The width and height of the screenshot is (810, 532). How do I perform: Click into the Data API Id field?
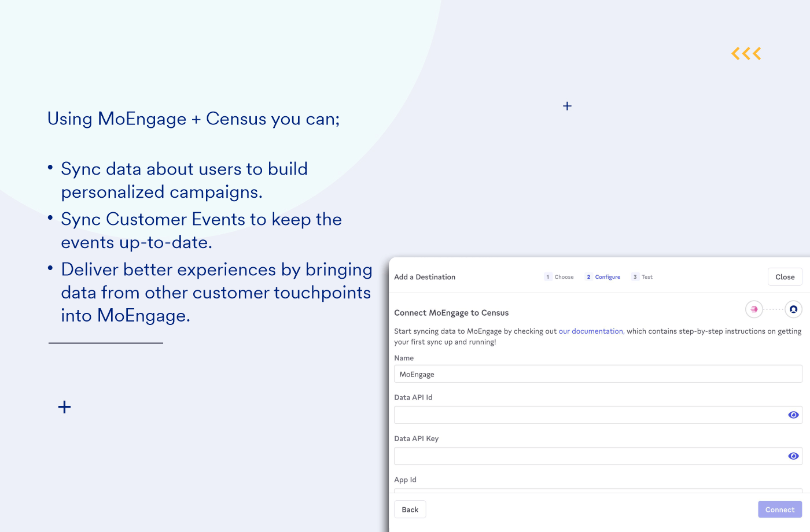click(598, 415)
